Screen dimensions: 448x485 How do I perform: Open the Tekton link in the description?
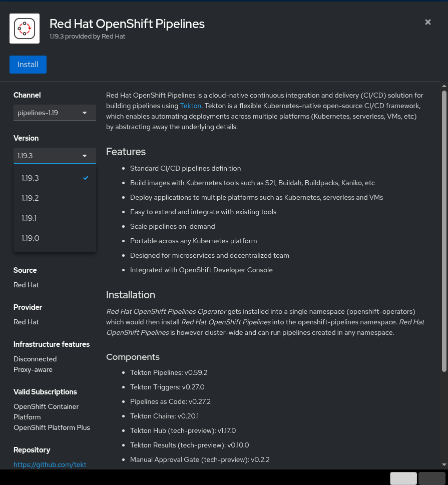[190, 106]
